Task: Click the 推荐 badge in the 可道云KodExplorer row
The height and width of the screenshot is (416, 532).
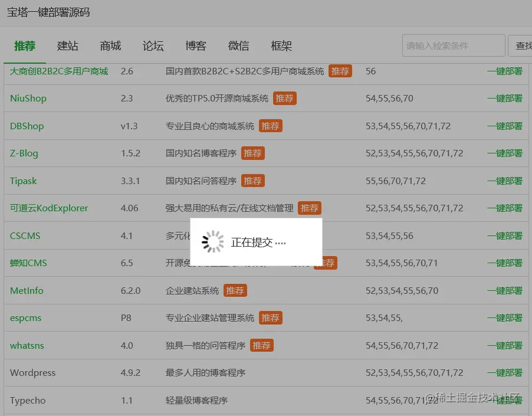Action: pyautogui.click(x=310, y=208)
